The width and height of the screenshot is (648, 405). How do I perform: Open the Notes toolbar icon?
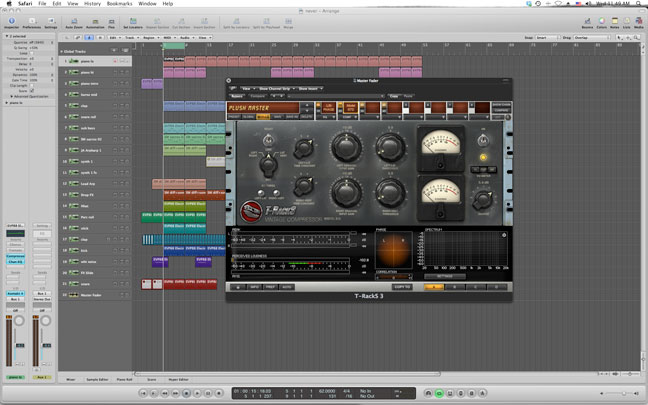(x=615, y=21)
